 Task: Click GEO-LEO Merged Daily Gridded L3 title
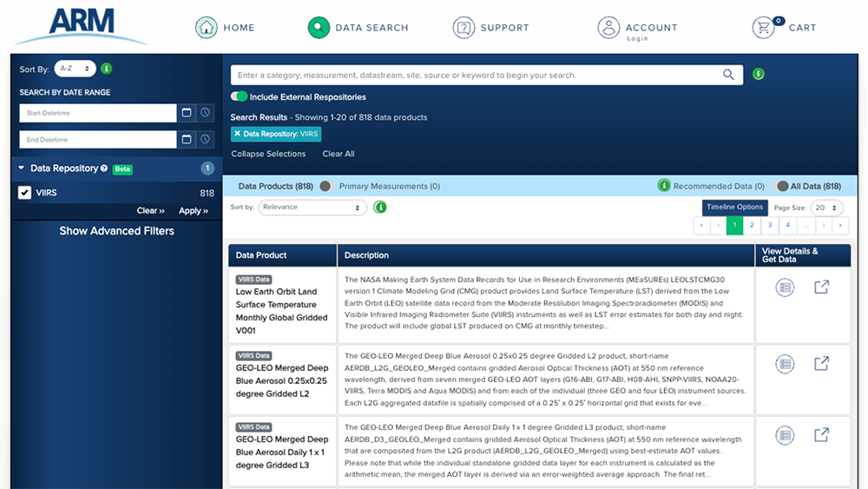point(282,452)
